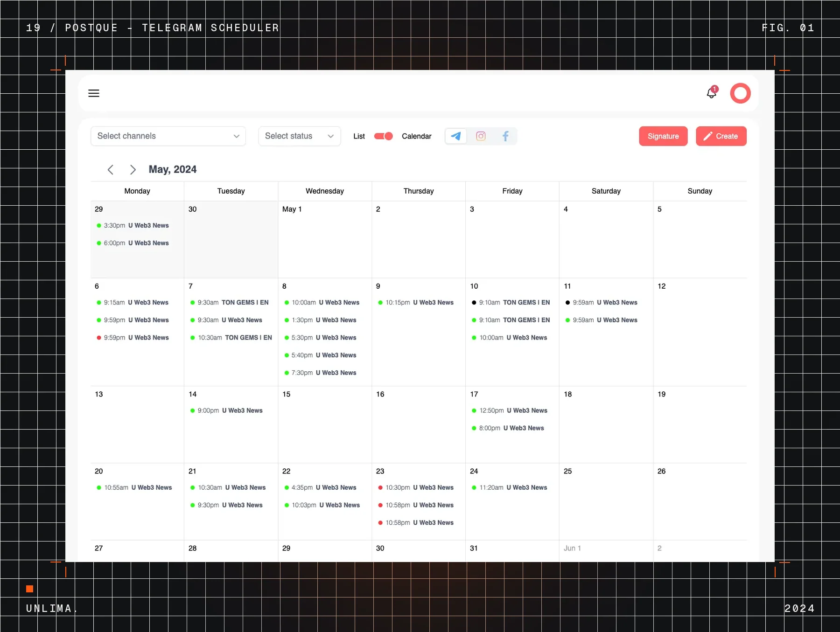Open 4:35pm U Web3 News on May 22
The width and height of the screenshot is (840, 632).
(x=320, y=487)
